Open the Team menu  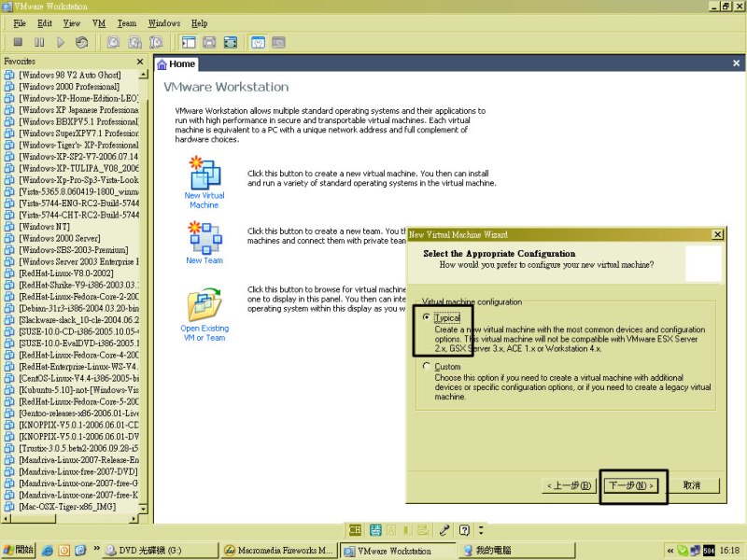(x=127, y=23)
